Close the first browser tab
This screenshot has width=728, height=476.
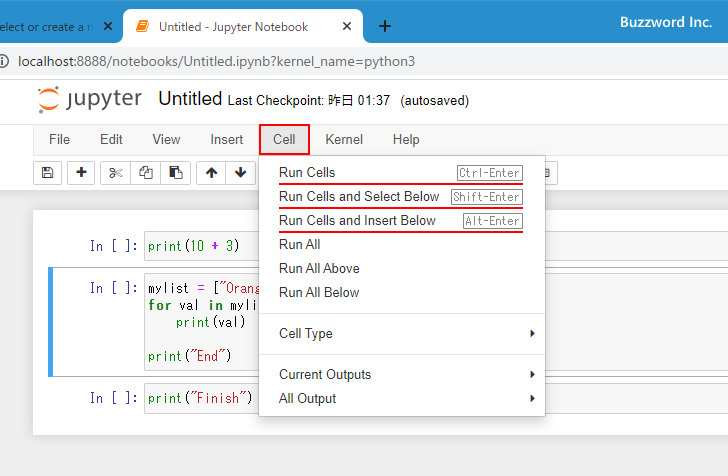[x=108, y=26]
